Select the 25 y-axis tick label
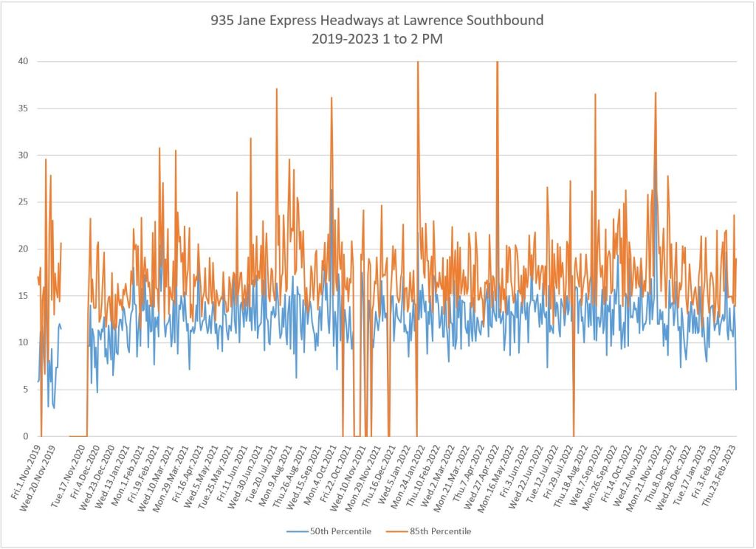The image size is (756, 549). tap(24, 202)
